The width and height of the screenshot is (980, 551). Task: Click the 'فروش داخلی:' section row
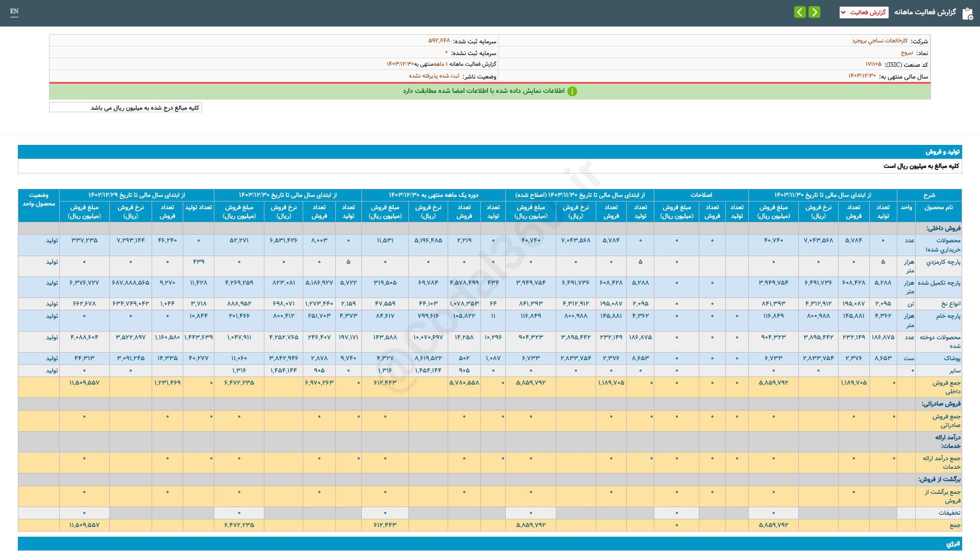click(490, 228)
